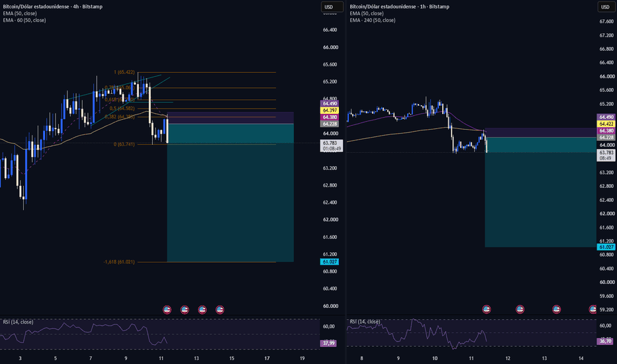Click date label 14 on 1h time axis
The height and width of the screenshot is (364, 617).
click(x=581, y=358)
